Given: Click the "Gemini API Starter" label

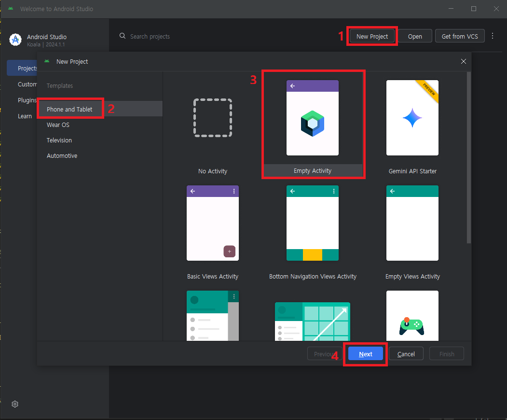Looking at the screenshot, I should tap(412, 171).
